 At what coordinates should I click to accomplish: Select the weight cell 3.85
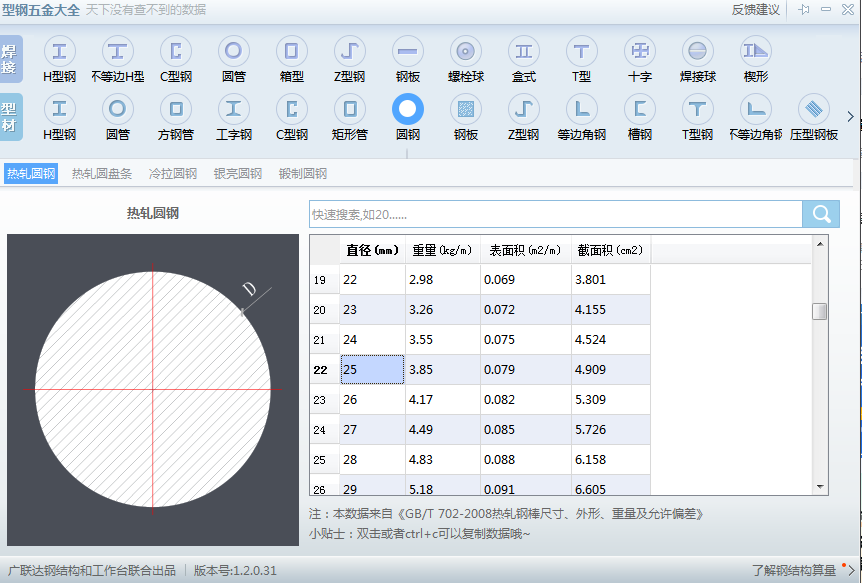[443, 370]
